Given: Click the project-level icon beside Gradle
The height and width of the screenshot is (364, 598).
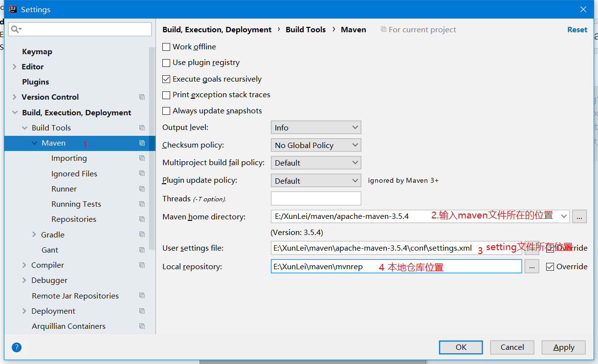Looking at the screenshot, I should point(142,235).
